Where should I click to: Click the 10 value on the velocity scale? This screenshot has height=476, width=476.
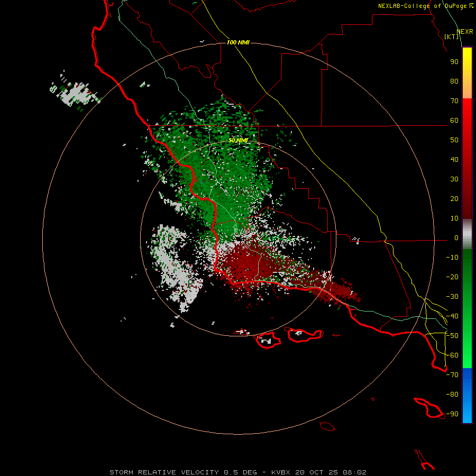[454, 218]
